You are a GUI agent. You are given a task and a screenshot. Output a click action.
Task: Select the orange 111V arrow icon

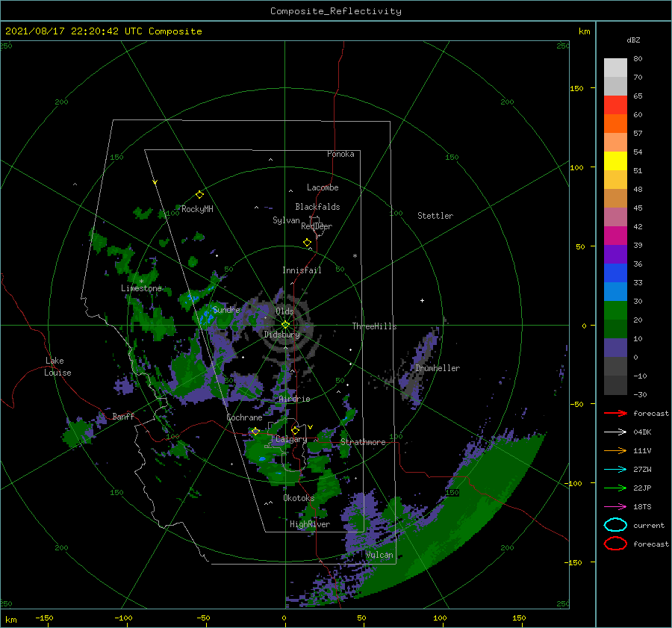pos(615,450)
